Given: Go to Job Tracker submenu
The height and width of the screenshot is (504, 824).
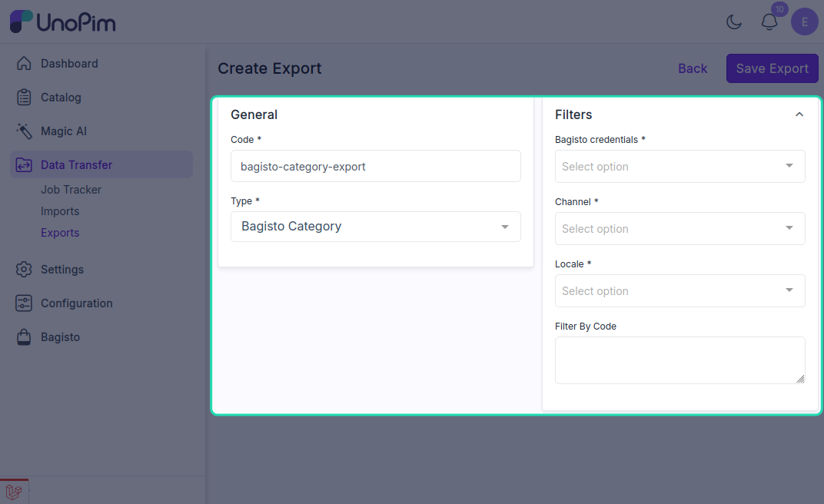Looking at the screenshot, I should [71, 190].
